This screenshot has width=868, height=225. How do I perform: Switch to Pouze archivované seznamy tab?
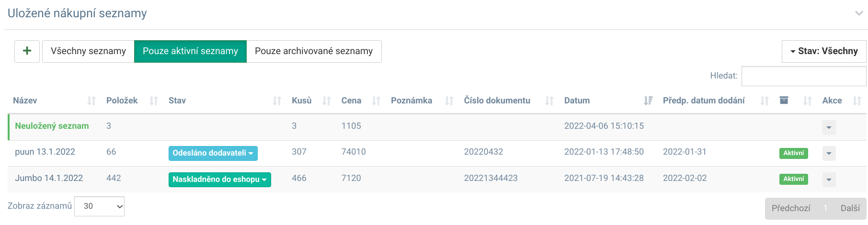314,51
